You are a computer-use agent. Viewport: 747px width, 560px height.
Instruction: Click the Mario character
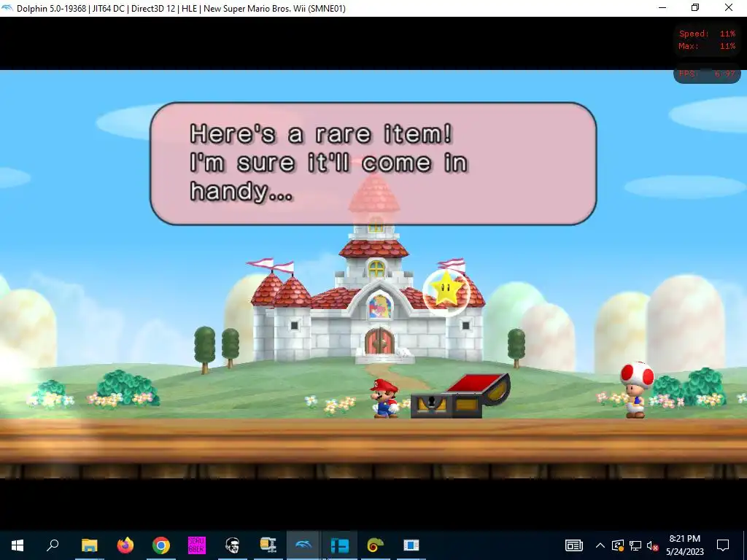pos(385,399)
